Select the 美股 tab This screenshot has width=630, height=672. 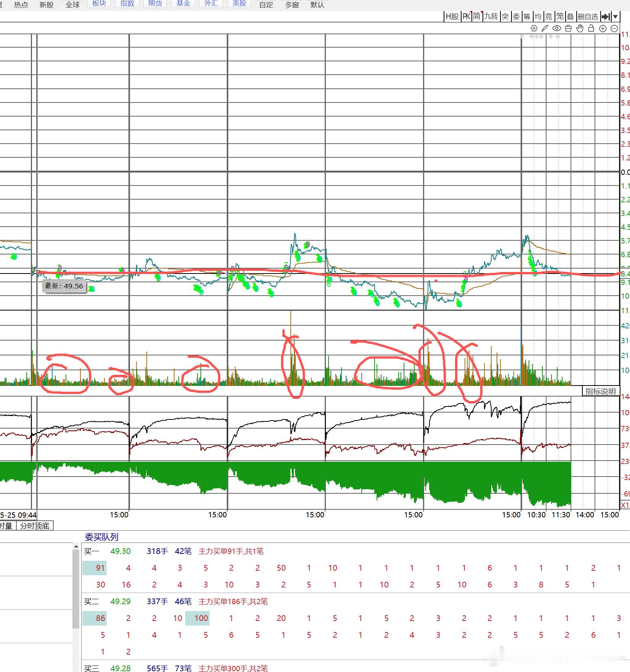click(x=239, y=4)
